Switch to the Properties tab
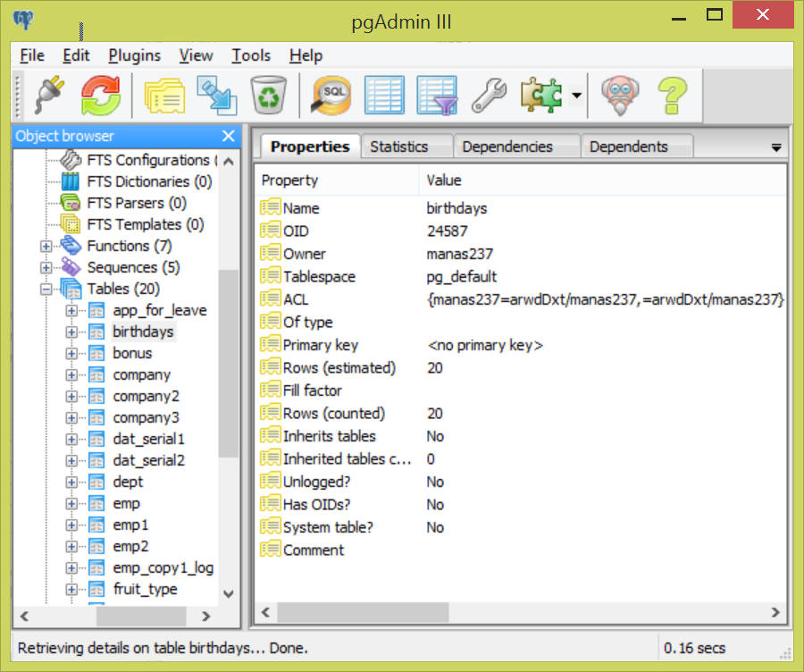Viewport: 804px width, 672px height. point(310,147)
